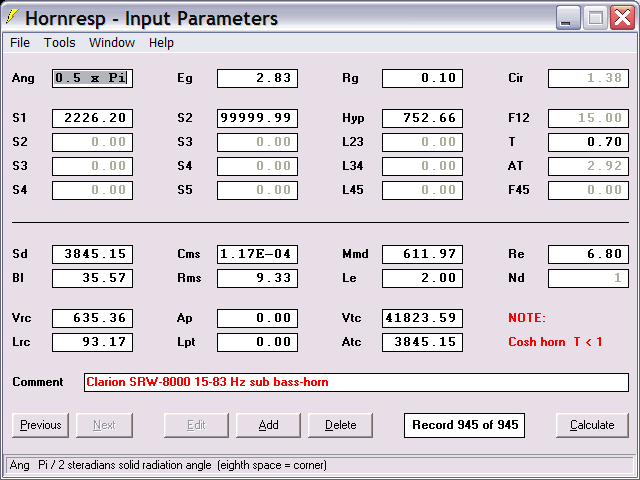
Task: Click the Atc field with 3845.15
Action: click(x=422, y=342)
